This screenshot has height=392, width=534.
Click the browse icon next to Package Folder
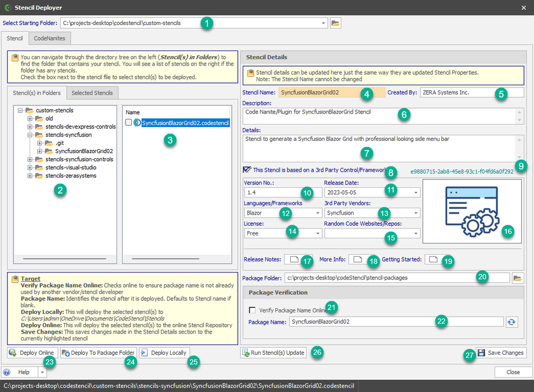pos(518,278)
